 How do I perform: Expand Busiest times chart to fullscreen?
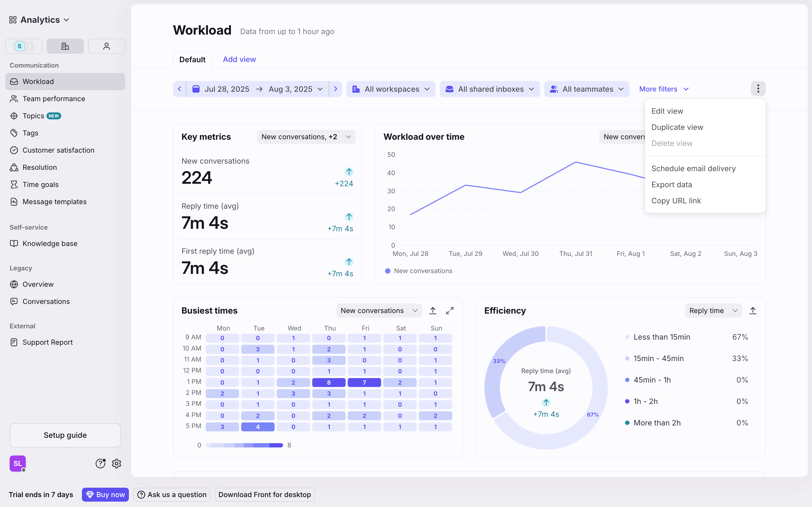(x=450, y=311)
